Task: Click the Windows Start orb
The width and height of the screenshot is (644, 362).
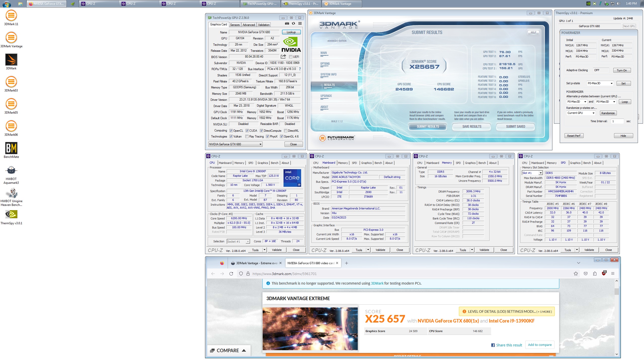Action: click(x=7, y=4)
